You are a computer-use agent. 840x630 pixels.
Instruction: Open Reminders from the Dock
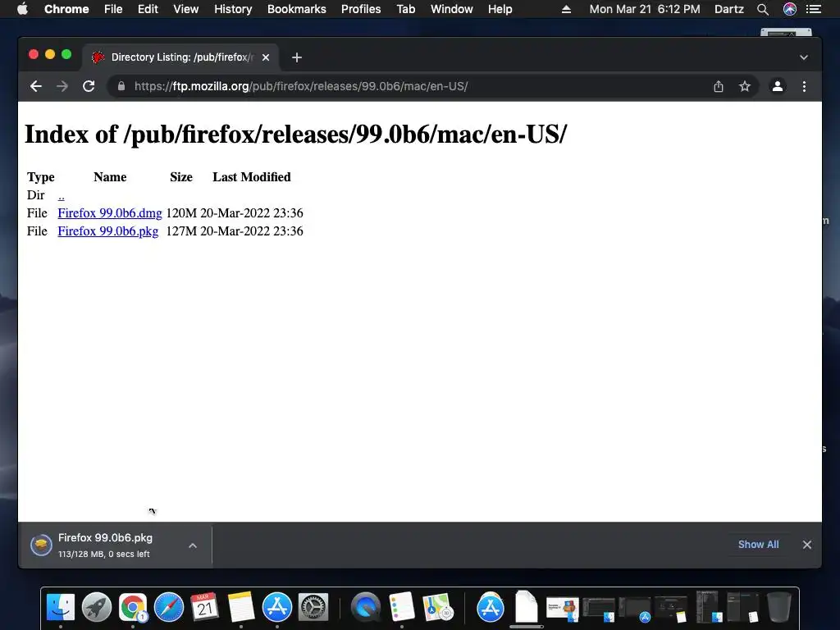pyautogui.click(x=402, y=607)
